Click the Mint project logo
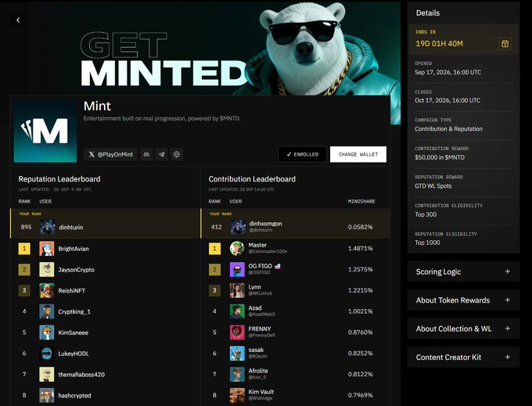 click(45, 131)
